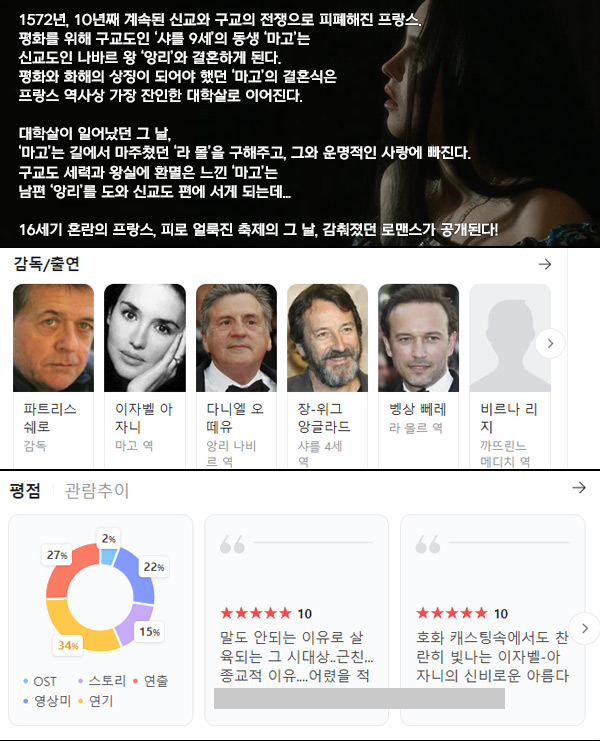This screenshot has height=741, width=600.
Task: Show next review with right chevron
Action: (x=584, y=629)
